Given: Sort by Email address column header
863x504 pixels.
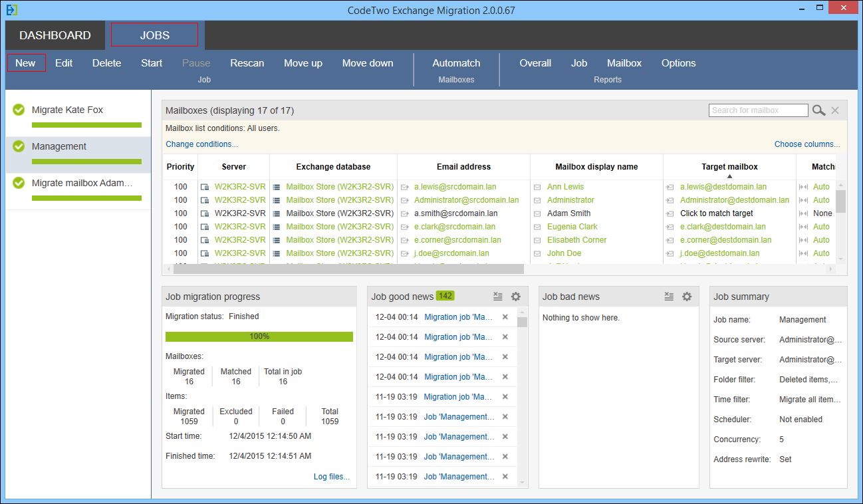Looking at the screenshot, I should (463, 167).
